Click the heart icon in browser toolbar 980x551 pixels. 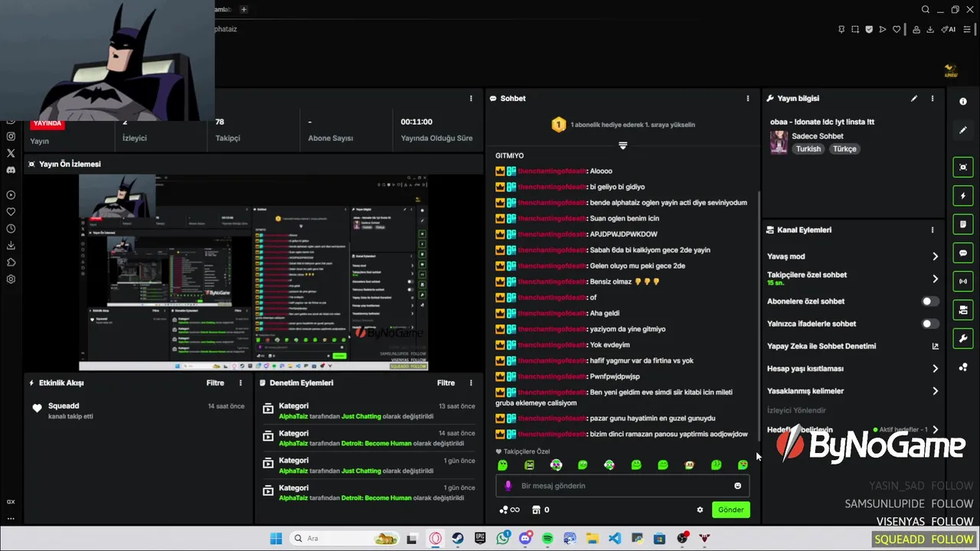(897, 29)
